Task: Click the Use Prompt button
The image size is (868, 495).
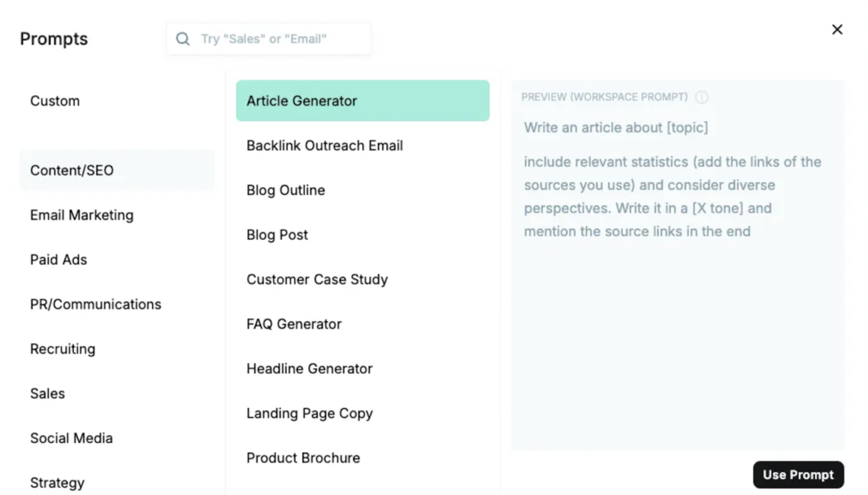Action: point(799,475)
